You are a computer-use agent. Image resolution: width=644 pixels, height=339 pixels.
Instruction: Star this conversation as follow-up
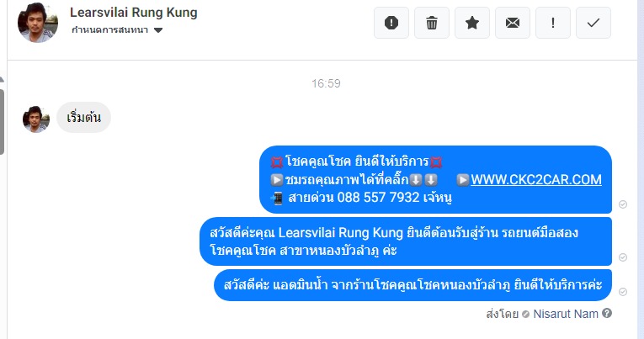pyautogui.click(x=472, y=23)
